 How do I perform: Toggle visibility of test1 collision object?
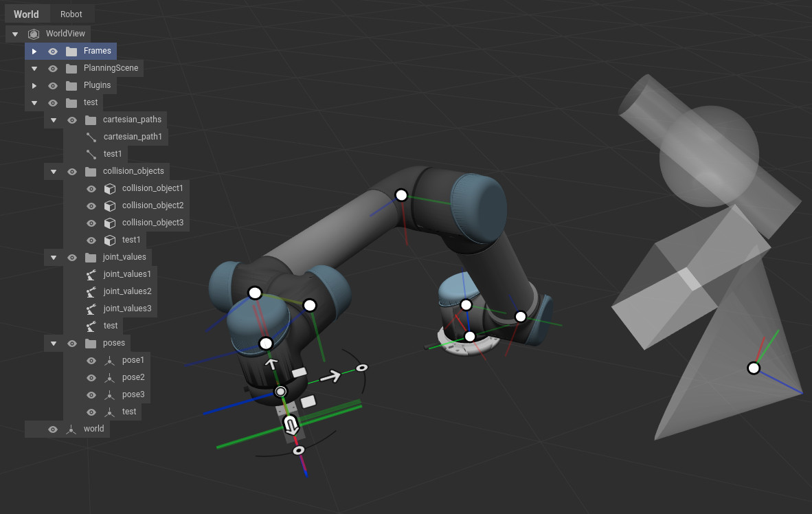(x=91, y=240)
